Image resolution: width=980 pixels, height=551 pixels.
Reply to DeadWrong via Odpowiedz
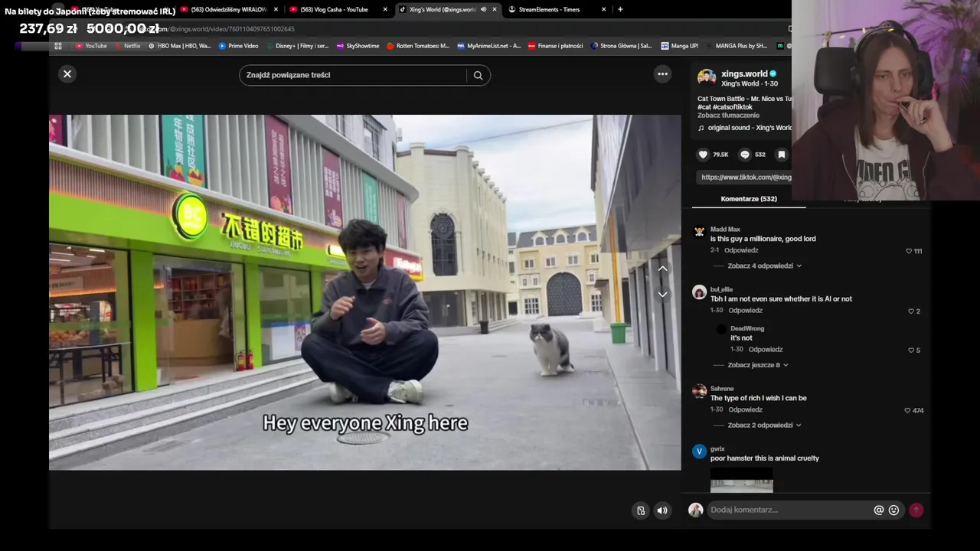(765, 350)
